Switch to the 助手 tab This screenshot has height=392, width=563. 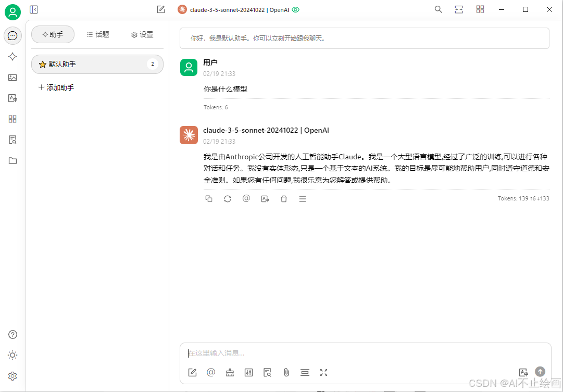pos(53,34)
